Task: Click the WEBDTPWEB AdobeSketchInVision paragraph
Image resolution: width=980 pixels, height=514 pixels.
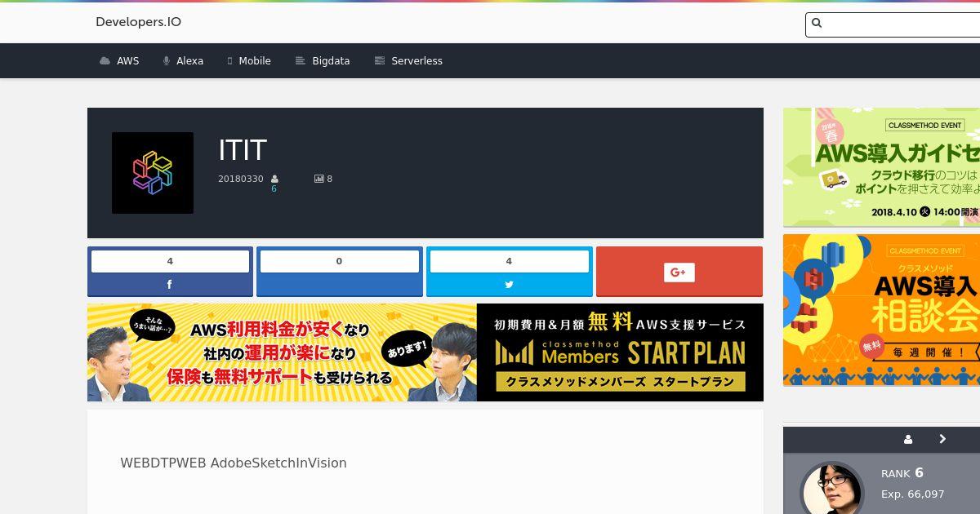Action: point(234,463)
